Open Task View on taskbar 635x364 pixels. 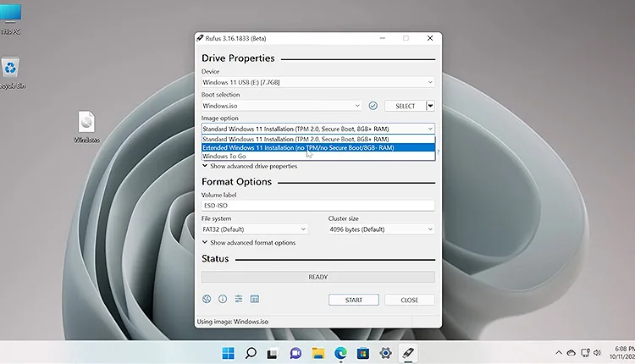coord(273,353)
